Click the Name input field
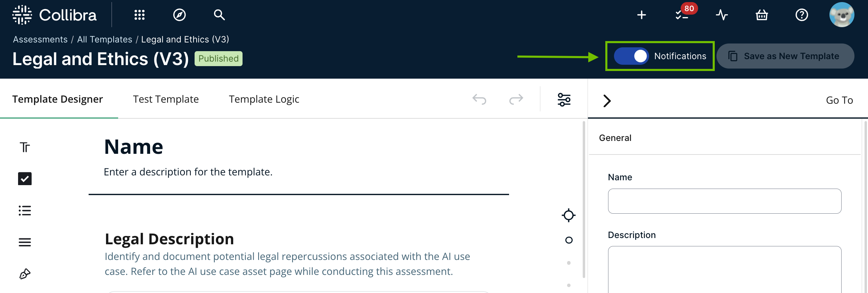This screenshot has width=868, height=293. [724, 201]
